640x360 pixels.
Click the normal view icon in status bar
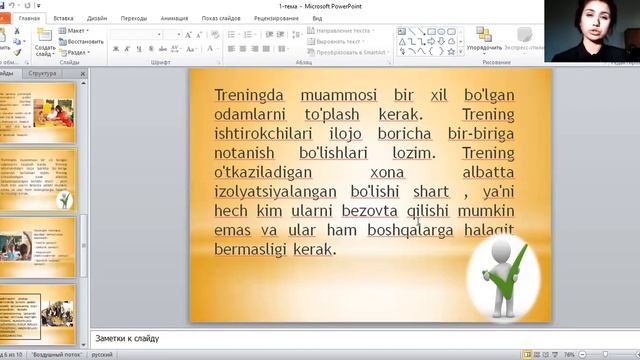point(527,355)
